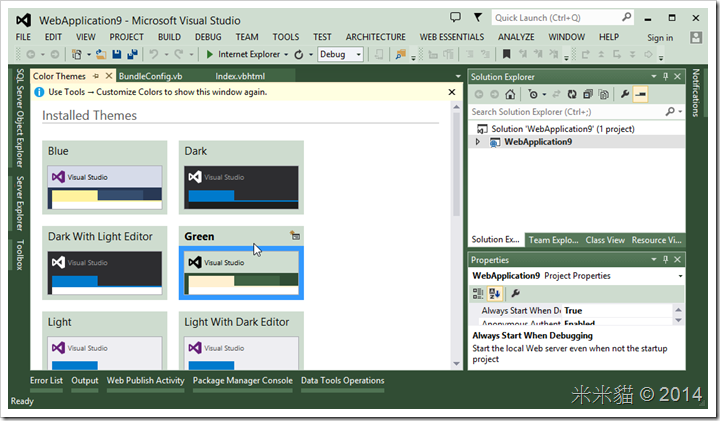Click the Categorized view icon in Properties
The height and width of the screenshot is (421, 720).
coord(478,293)
